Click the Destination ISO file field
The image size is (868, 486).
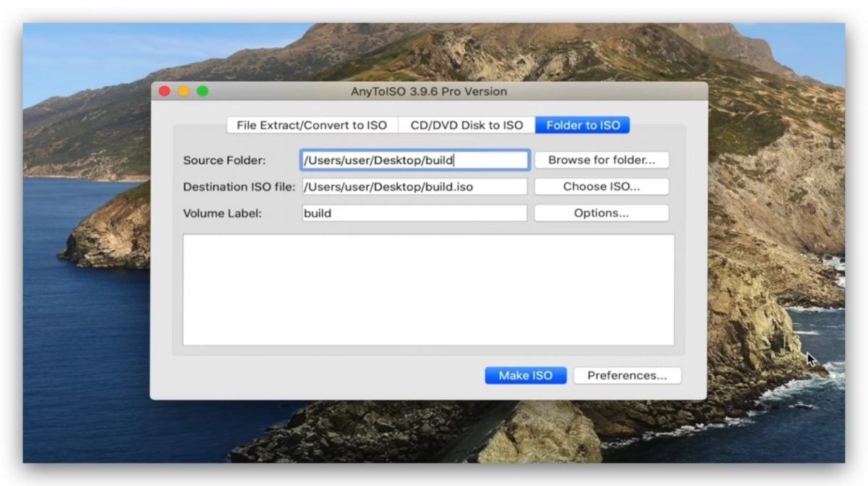[414, 187]
